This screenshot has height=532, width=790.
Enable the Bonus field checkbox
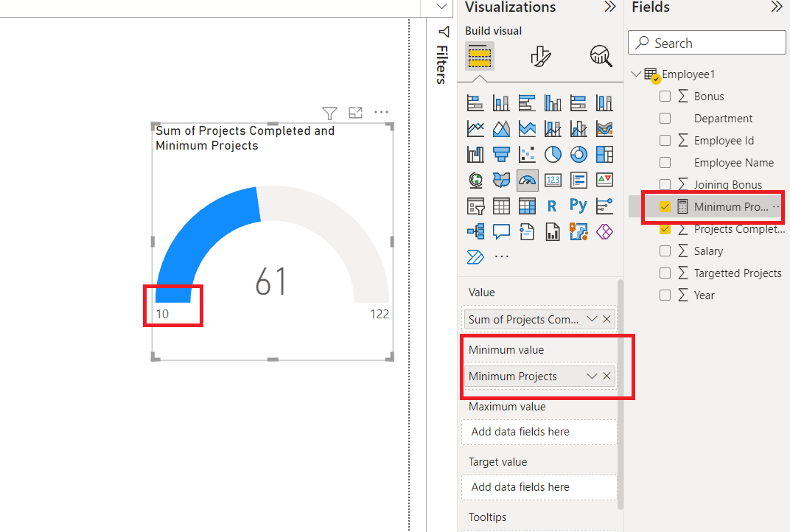coord(665,96)
